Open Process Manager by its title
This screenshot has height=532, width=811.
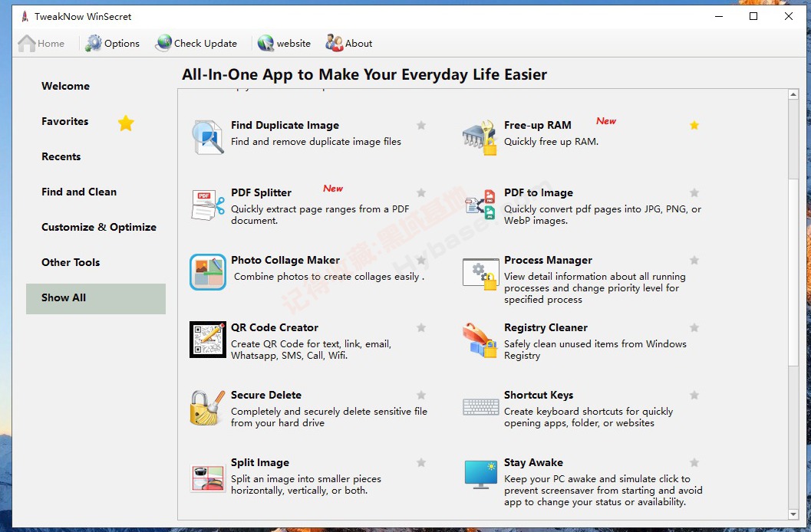pos(549,261)
